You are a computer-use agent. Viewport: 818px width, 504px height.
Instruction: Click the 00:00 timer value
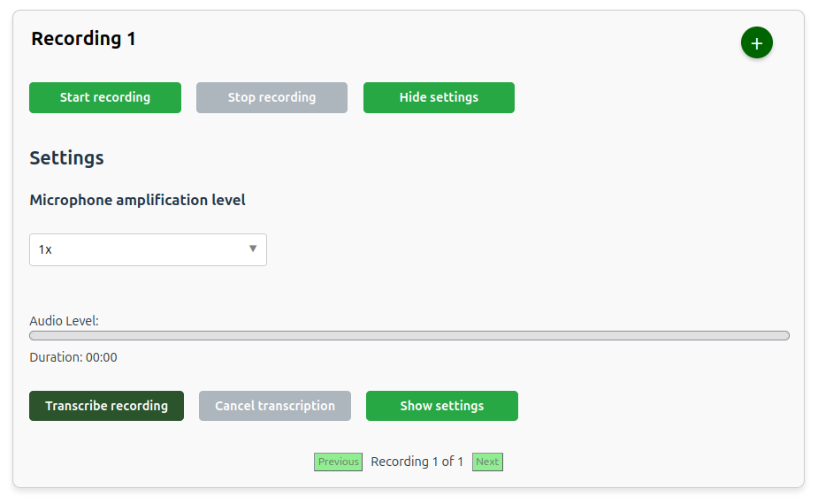coord(102,358)
